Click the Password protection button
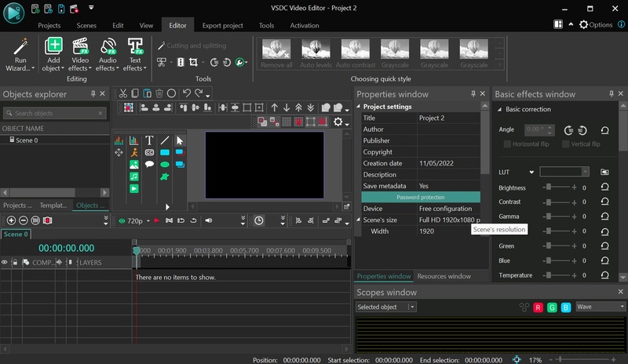The width and height of the screenshot is (628, 364). click(420, 198)
